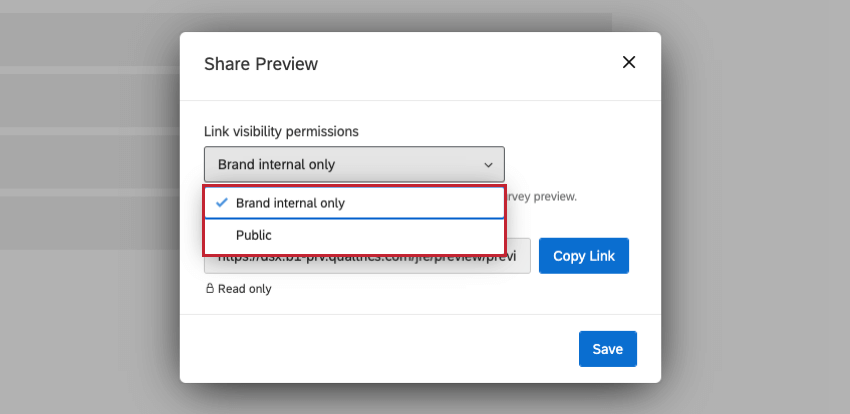The image size is (850, 414).
Task: Click the Read only text
Action: click(244, 289)
